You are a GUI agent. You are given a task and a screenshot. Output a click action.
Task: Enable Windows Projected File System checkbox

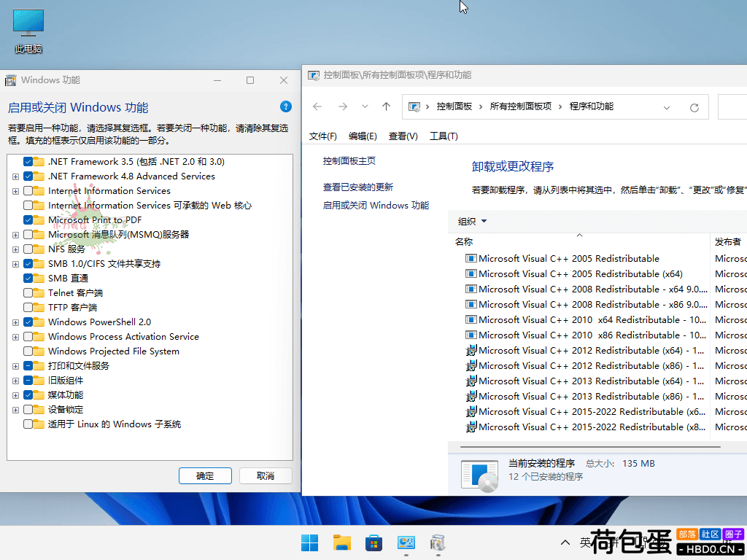[x=28, y=351]
